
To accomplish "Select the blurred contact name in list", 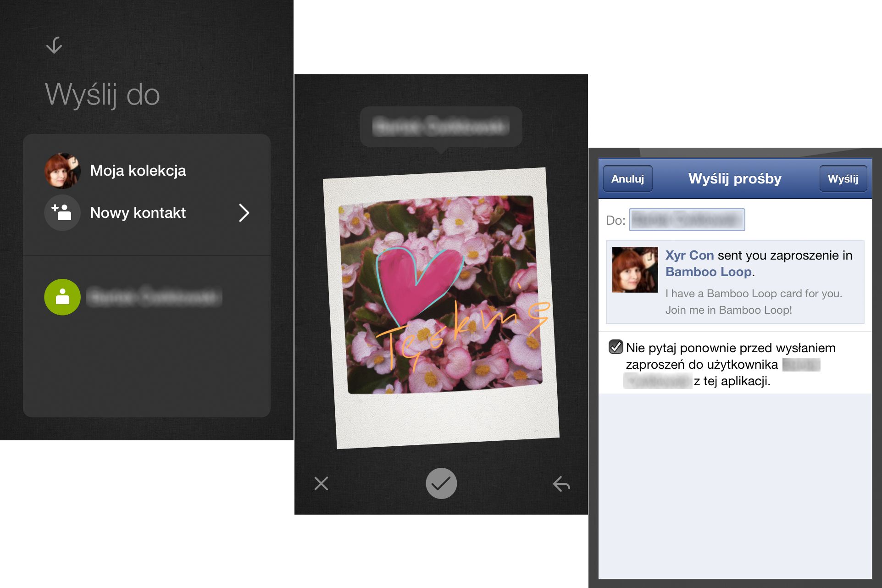I will [154, 297].
